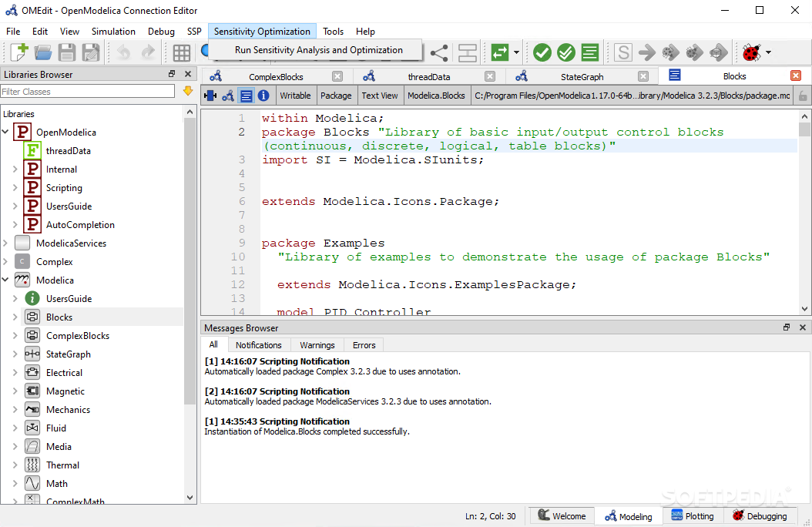
Task: Open a model file with folder icon
Action: [43, 52]
